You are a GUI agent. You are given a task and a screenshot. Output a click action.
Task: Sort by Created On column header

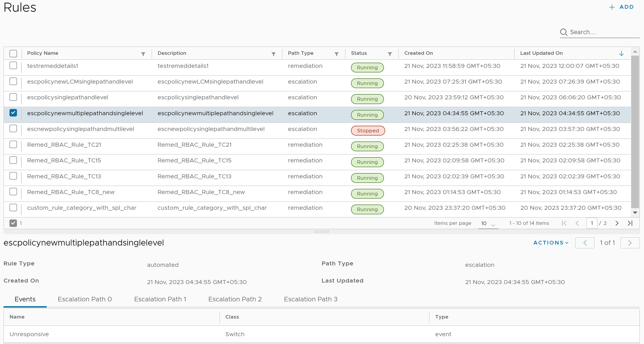[418, 53]
